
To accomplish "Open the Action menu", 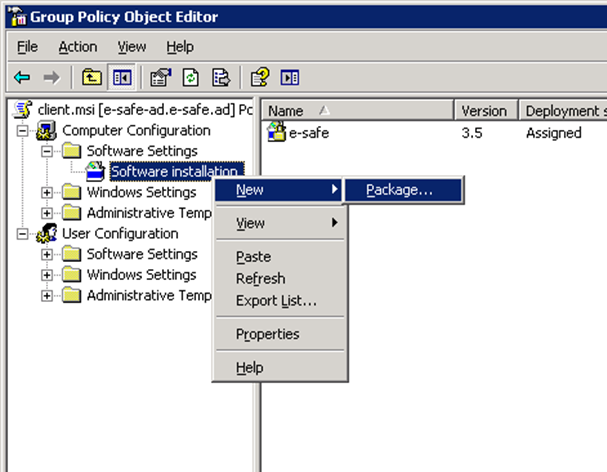I will click(x=77, y=47).
